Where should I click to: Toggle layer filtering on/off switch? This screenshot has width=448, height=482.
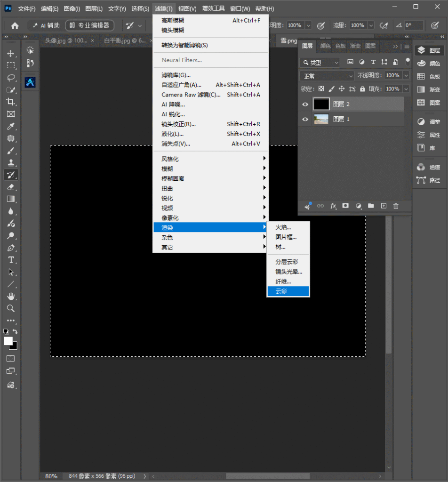click(408, 62)
